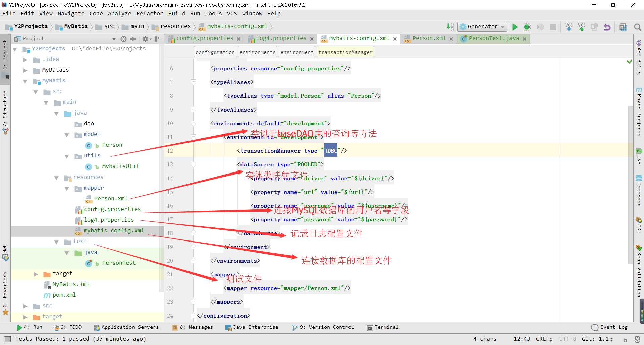
Task: Open line separator CRLF selector
Action: click(x=544, y=339)
